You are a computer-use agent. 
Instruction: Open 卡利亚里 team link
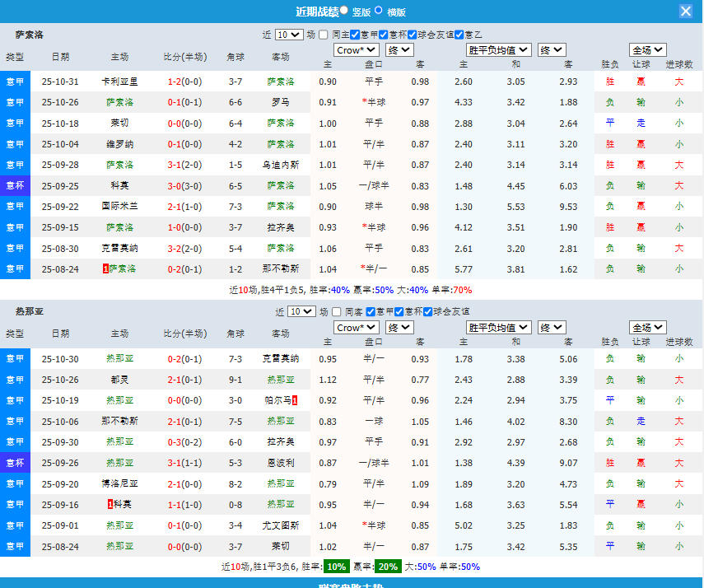119,82
